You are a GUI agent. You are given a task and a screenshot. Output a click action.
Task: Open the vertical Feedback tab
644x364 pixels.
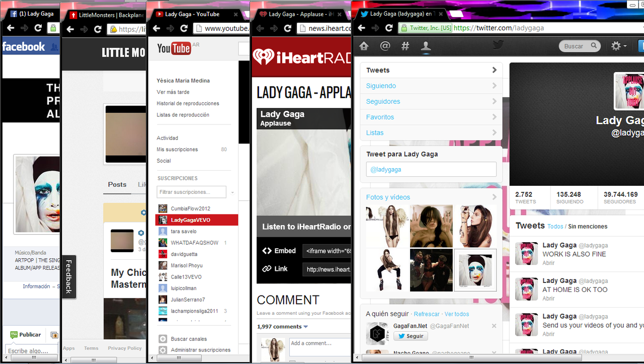click(x=69, y=276)
